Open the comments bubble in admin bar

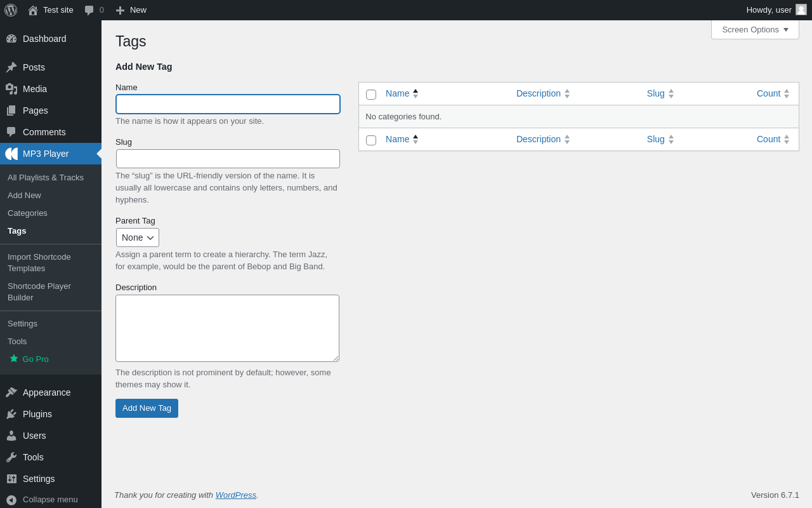89,10
